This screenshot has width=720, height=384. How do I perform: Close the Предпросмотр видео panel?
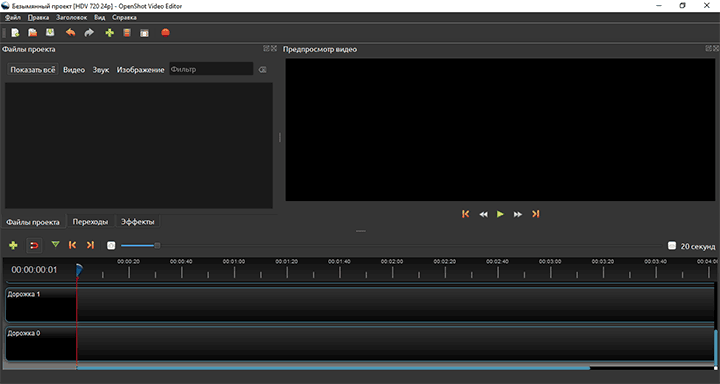[x=716, y=48]
